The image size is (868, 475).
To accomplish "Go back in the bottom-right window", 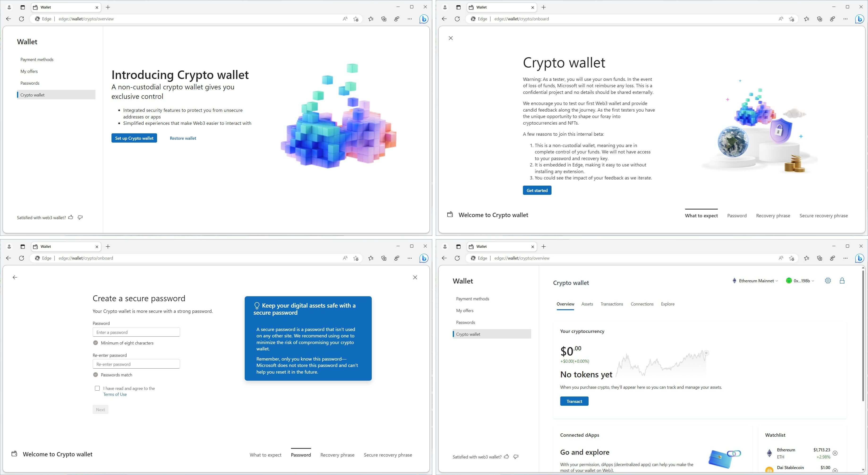I will 444,258.
